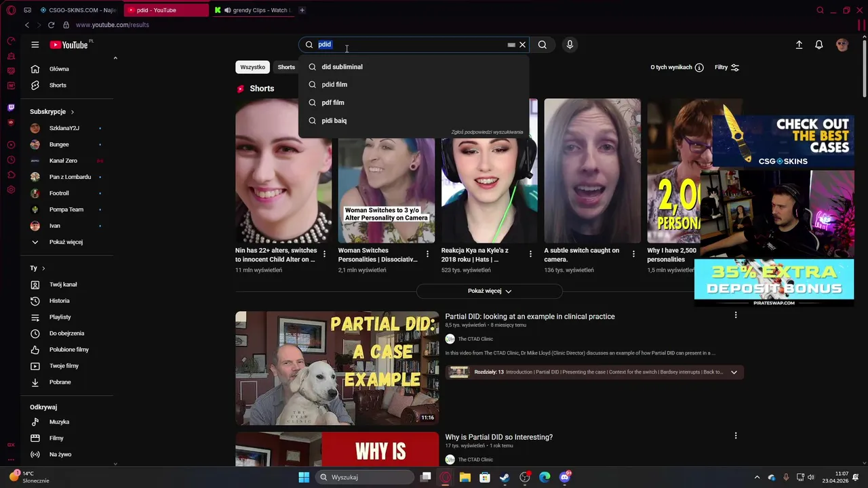Open the on-screen keyboard icon in search box
The image size is (868, 488).
511,45
